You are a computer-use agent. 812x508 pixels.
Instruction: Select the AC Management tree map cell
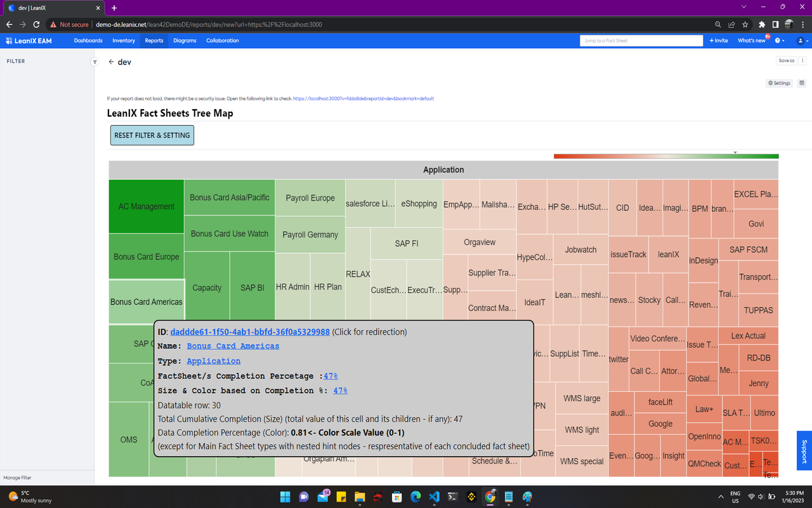coord(146,206)
